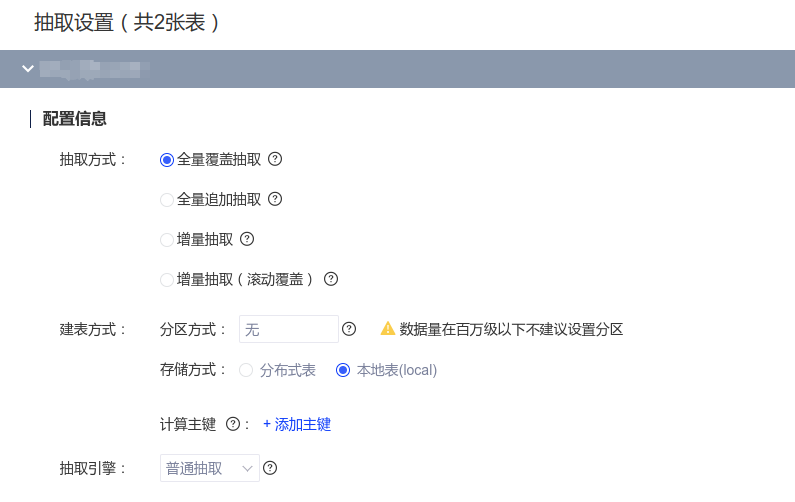Select 分布式表 storage option
Screen dimensions: 795x502
click(246, 370)
